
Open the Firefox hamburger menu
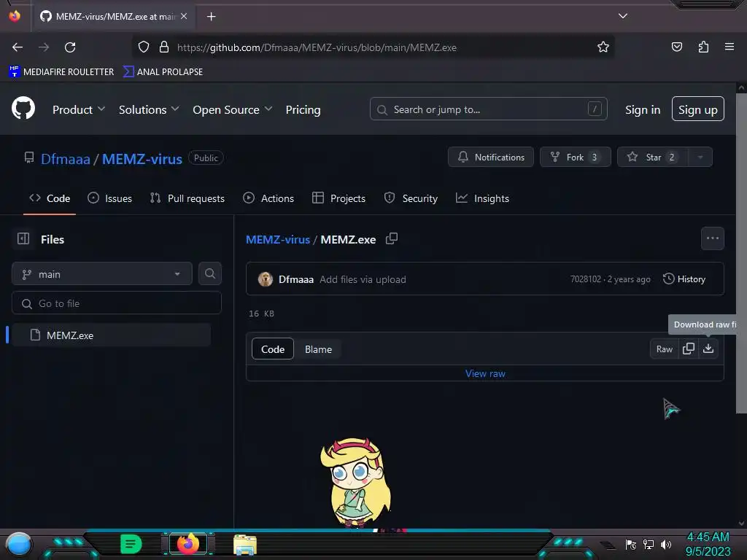[729, 47]
